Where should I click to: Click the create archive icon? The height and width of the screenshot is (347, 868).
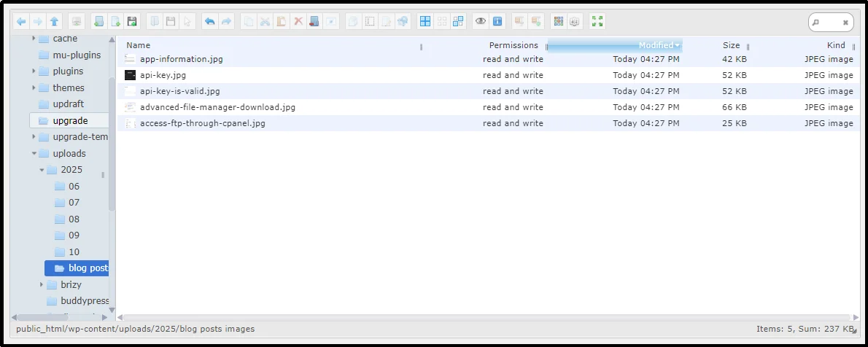click(x=536, y=22)
